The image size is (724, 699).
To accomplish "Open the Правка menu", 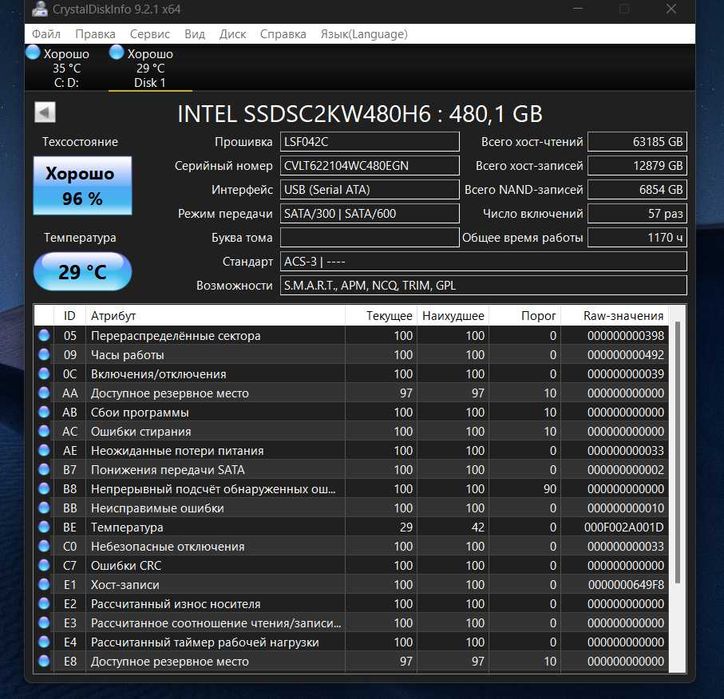I will (95, 34).
